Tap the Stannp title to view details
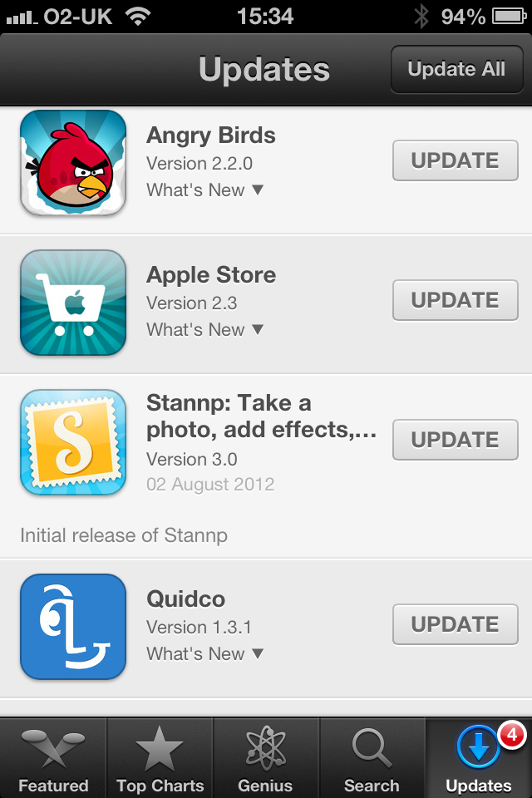The height and width of the screenshot is (798, 532). point(261,416)
